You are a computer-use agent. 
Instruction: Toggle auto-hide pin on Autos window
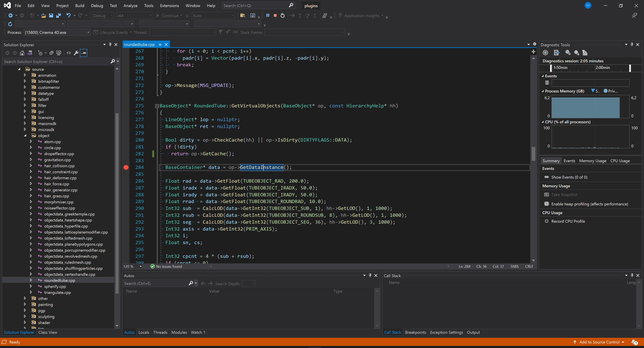click(370, 276)
